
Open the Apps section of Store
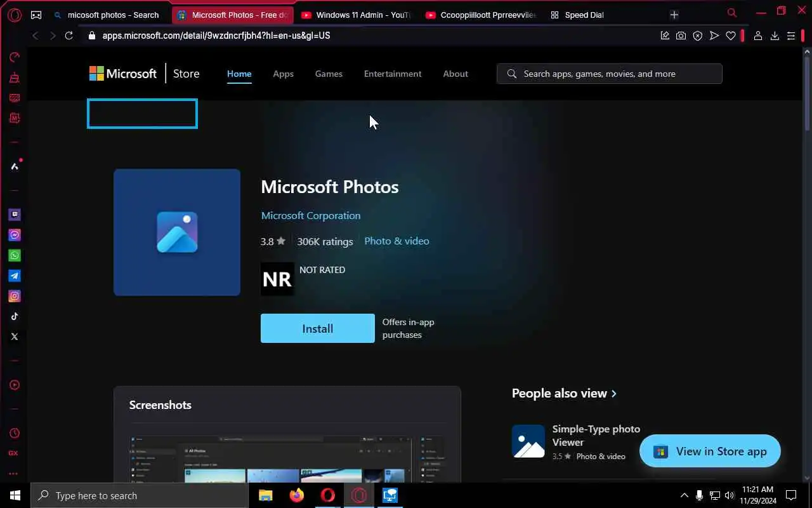point(283,74)
